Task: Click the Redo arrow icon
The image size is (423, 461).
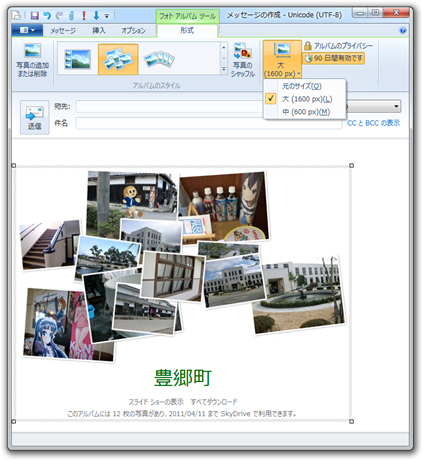Action: click(59, 15)
